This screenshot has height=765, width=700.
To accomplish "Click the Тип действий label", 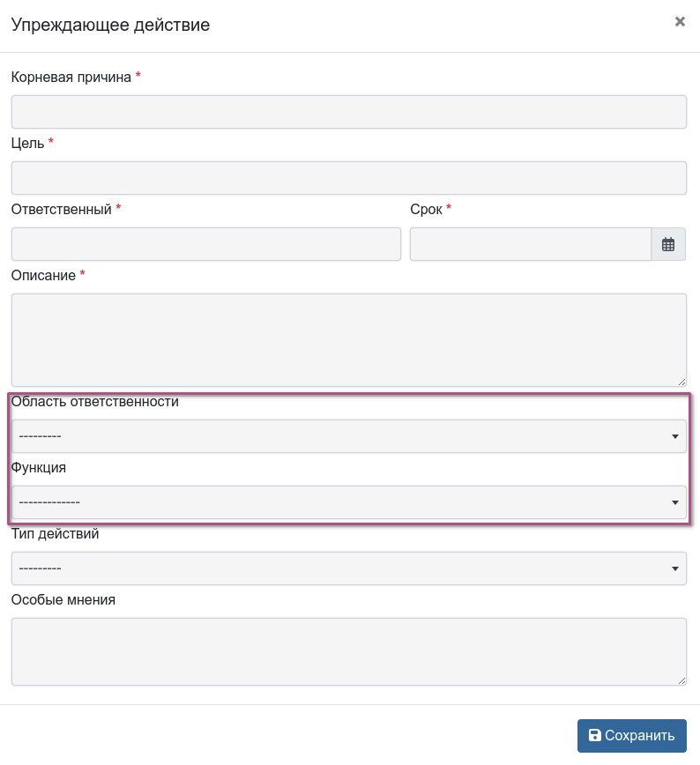I will coord(55,534).
